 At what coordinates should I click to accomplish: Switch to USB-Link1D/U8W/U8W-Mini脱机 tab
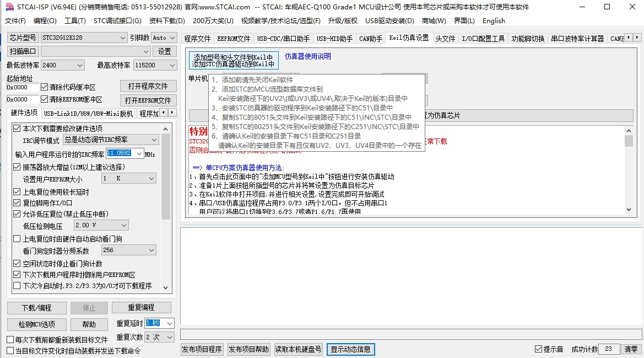[x=88, y=114]
